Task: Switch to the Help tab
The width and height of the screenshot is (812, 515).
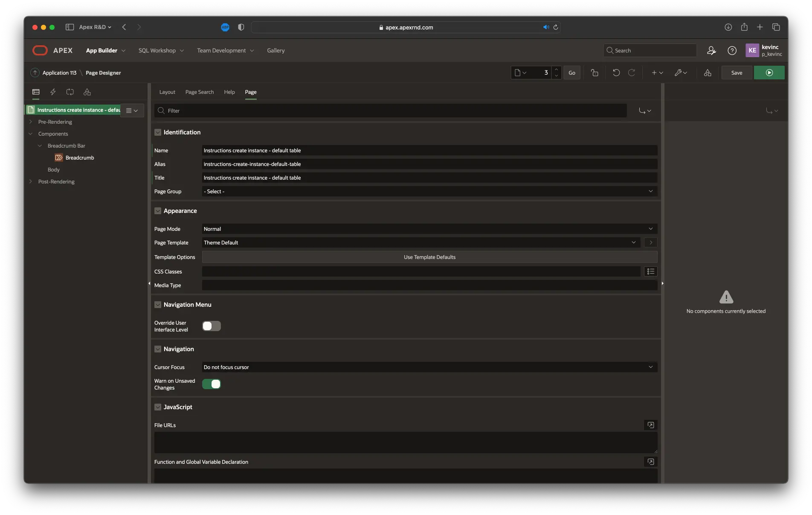Action: coord(229,92)
